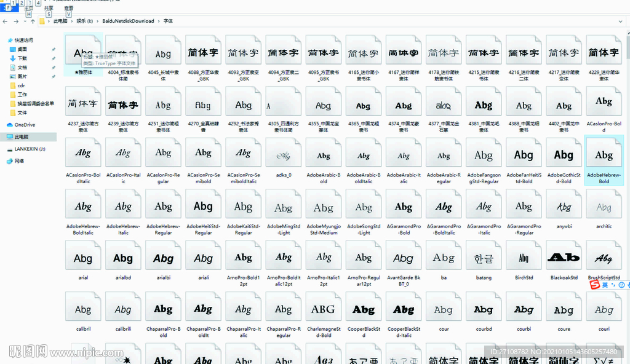Open the CharlemagneStd-Bold font file
The height and width of the screenshot is (364, 630).
point(324,314)
